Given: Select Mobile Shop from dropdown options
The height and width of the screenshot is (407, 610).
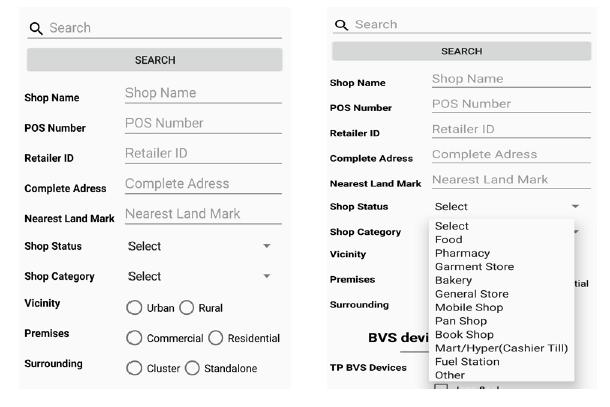Looking at the screenshot, I should click(x=468, y=307).
